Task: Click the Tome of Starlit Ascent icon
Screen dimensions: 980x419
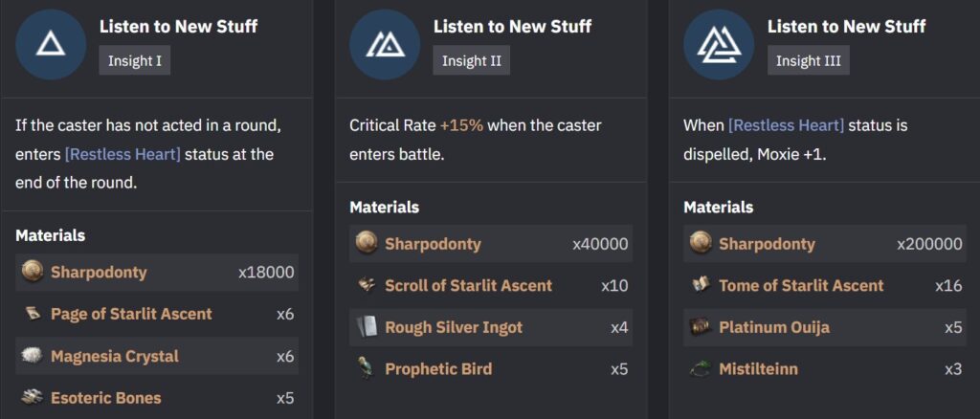Action: coord(700,285)
